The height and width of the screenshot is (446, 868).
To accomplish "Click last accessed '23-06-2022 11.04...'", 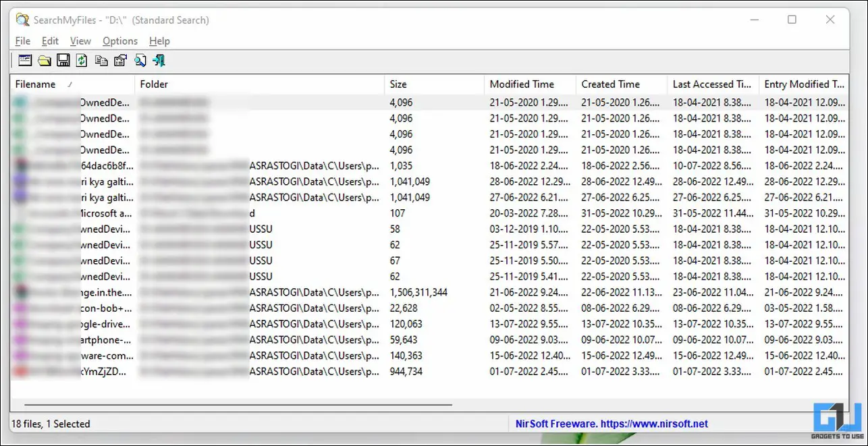I will (x=712, y=292).
